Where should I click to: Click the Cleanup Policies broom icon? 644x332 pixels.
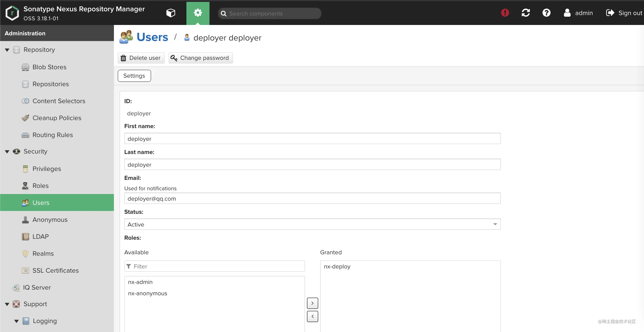[x=25, y=118]
